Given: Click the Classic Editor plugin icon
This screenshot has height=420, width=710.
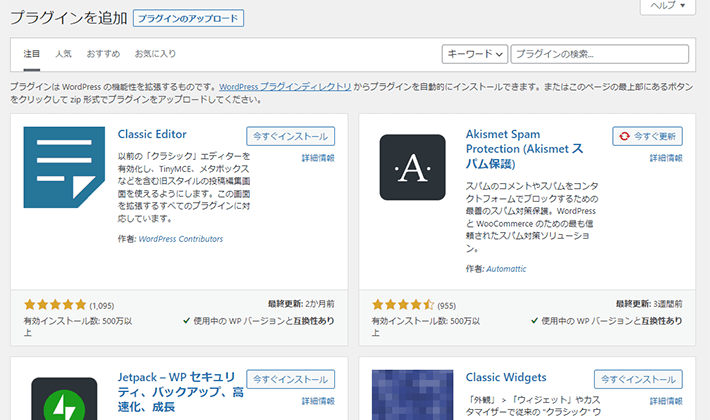Looking at the screenshot, I should (x=64, y=167).
